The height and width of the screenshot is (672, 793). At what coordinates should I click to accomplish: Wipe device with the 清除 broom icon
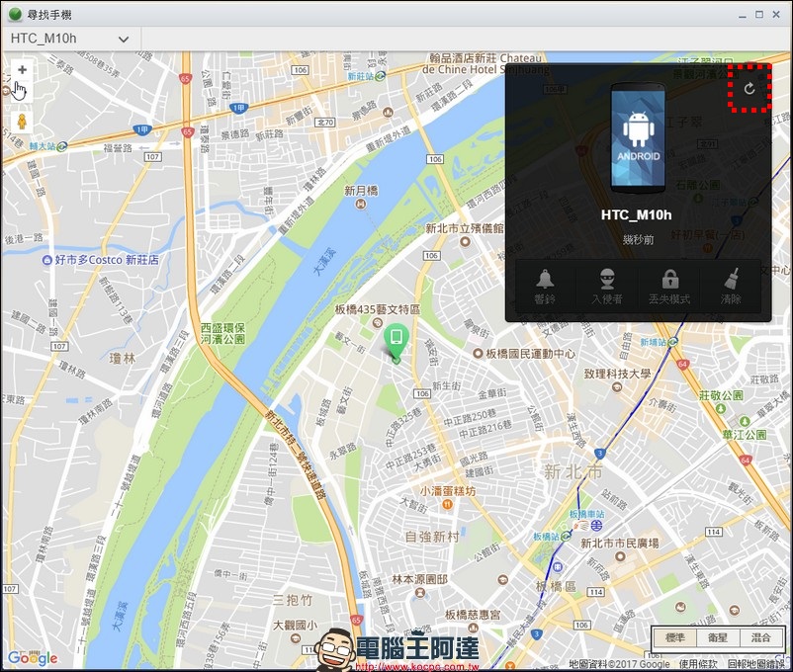click(731, 287)
